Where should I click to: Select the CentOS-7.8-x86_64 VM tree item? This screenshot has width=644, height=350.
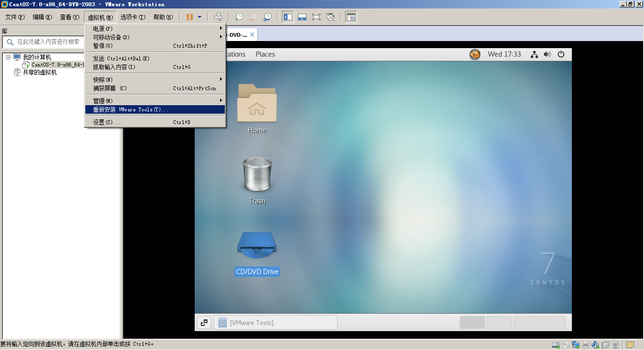(58, 65)
